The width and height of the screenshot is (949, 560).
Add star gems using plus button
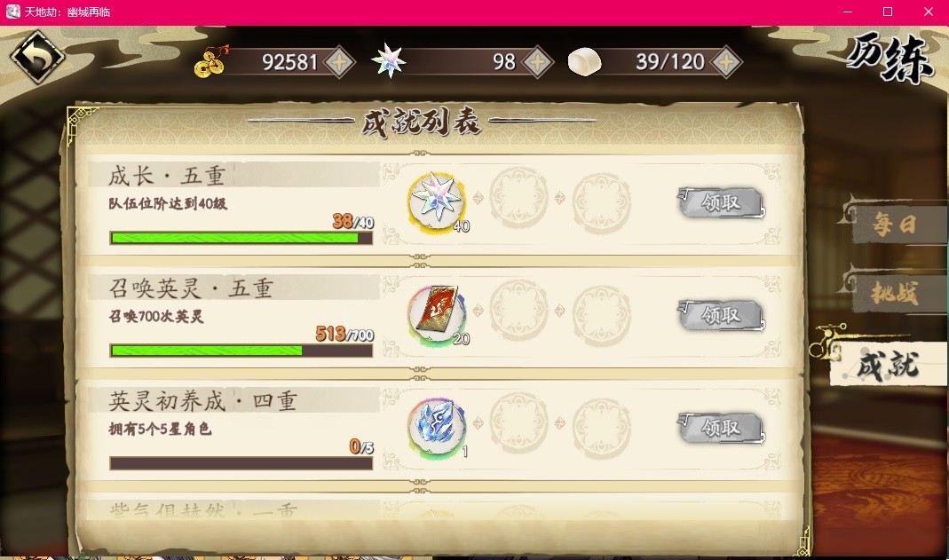[x=537, y=62]
